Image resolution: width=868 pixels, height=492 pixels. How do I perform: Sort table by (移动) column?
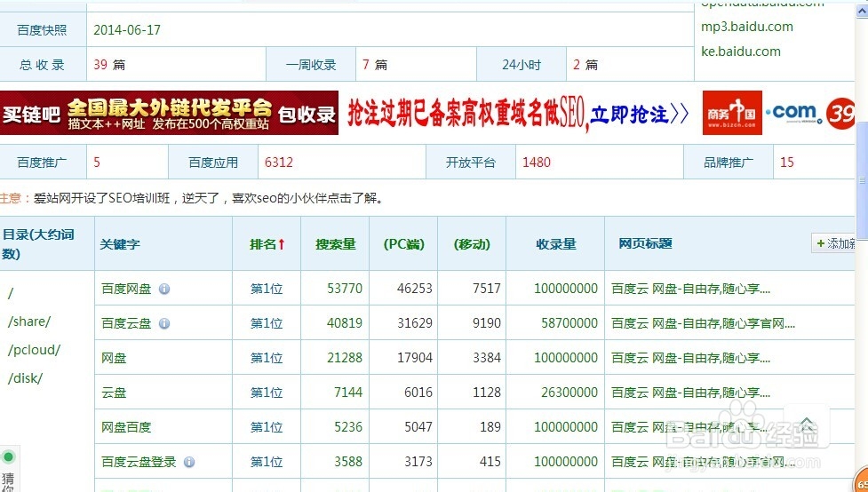coord(472,244)
